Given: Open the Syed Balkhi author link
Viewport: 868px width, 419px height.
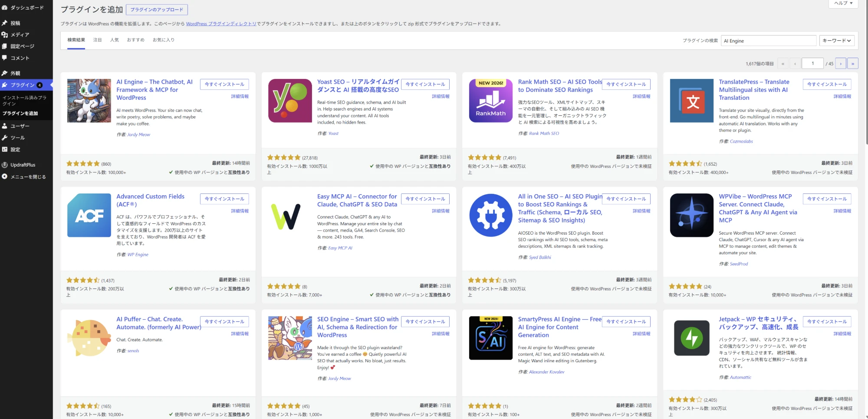Looking at the screenshot, I should pos(540,257).
